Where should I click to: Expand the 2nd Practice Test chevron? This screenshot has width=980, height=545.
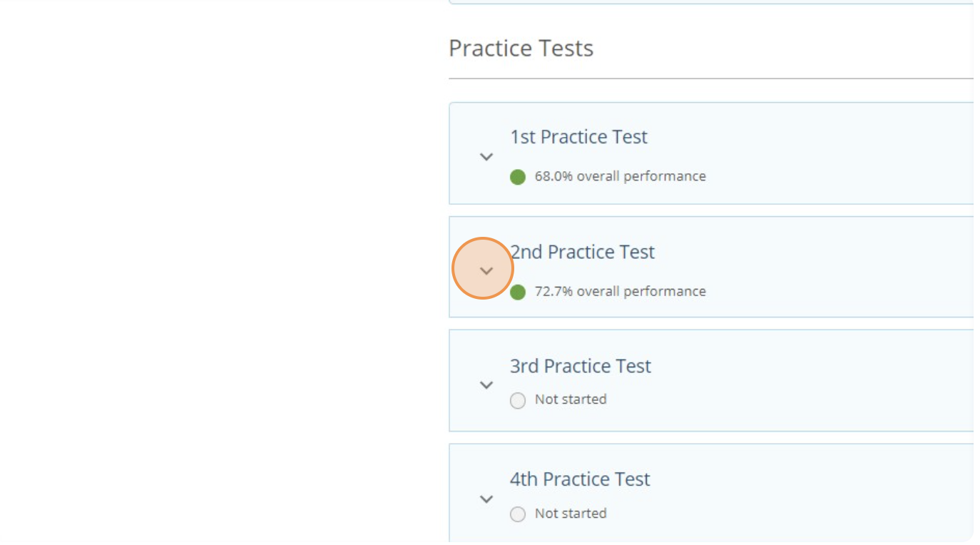tap(486, 271)
